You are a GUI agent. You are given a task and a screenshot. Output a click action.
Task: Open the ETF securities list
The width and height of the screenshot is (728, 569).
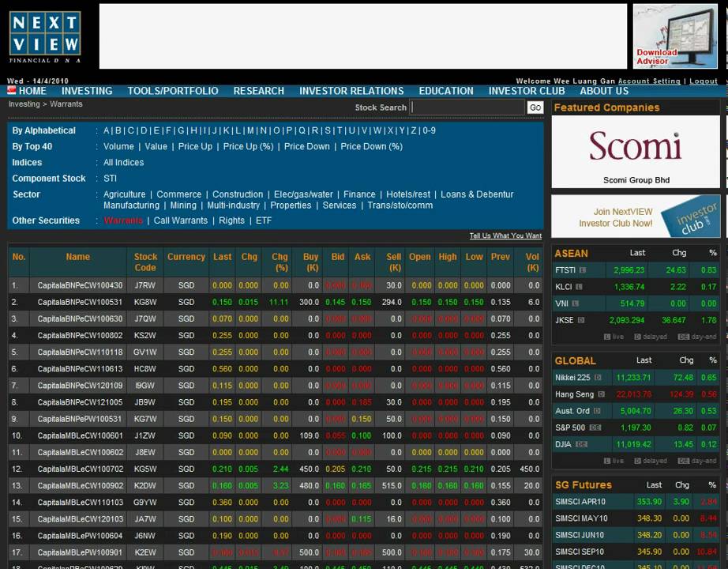pos(264,220)
